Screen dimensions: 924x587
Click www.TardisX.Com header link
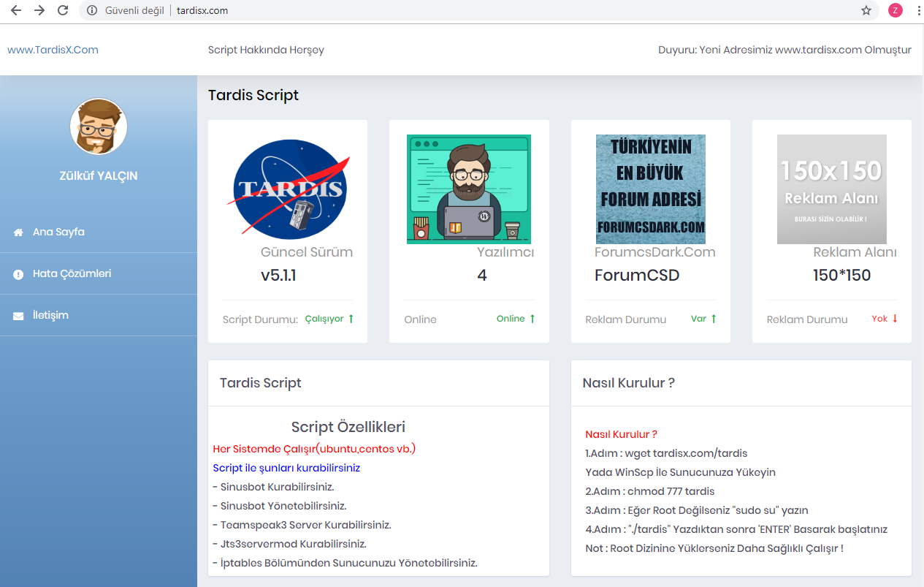53,50
